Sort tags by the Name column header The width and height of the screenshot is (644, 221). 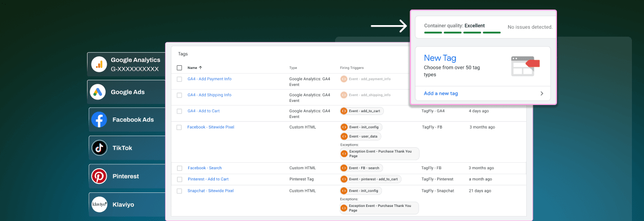click(195, 67)
